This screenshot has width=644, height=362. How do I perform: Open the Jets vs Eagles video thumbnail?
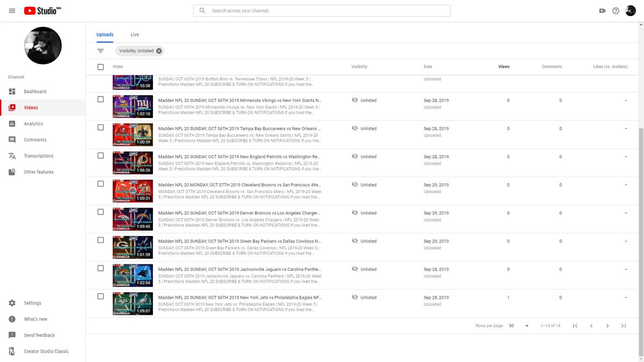tap(133, 304)
